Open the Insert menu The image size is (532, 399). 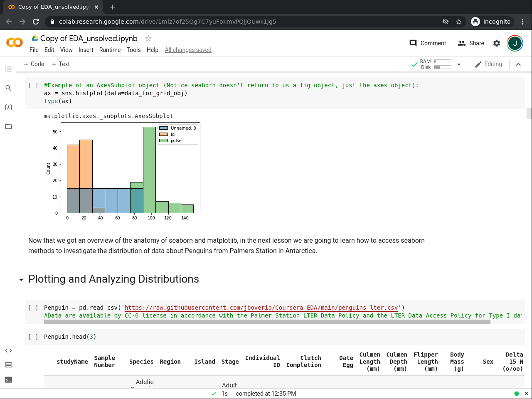click(x=86, y=50)
